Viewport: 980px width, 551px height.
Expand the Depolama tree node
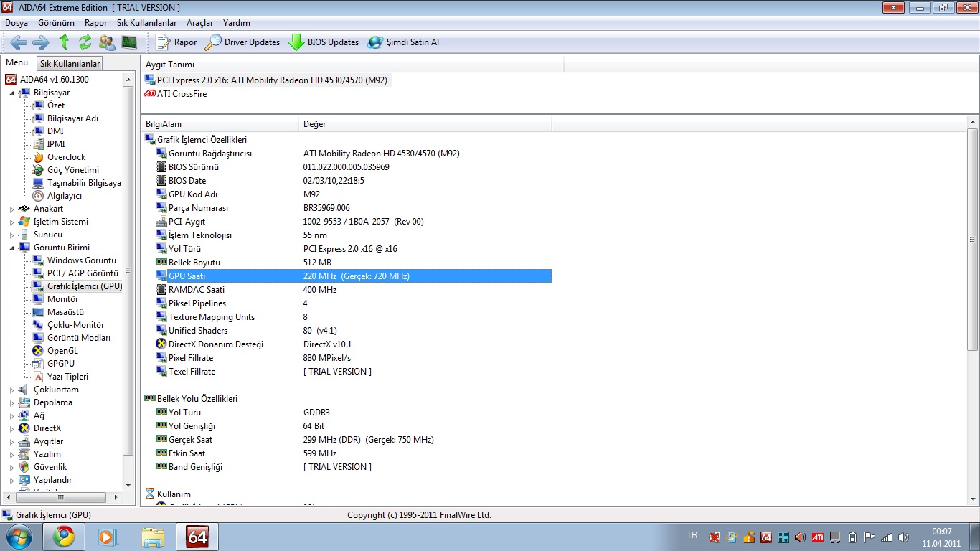[11, 402]
